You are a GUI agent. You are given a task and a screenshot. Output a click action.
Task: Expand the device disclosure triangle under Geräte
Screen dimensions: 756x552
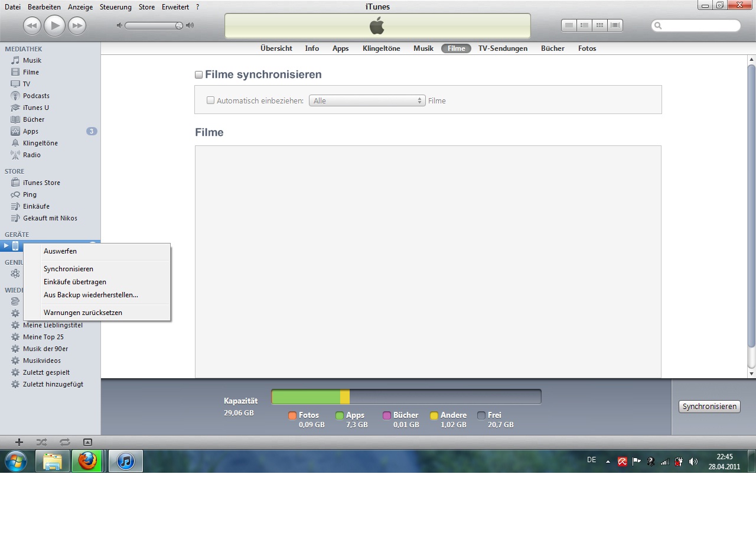point(6,246)
